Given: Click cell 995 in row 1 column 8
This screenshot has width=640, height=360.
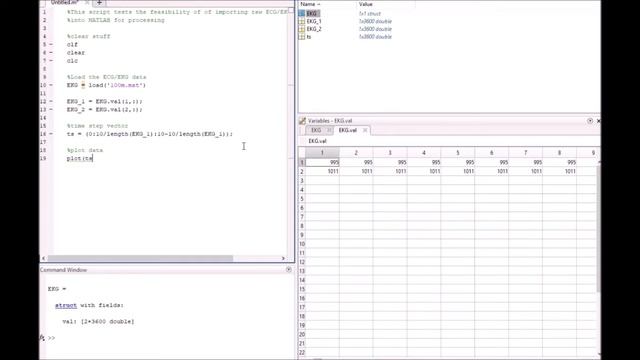Looking at the screenshot, I should click(559, 162).
